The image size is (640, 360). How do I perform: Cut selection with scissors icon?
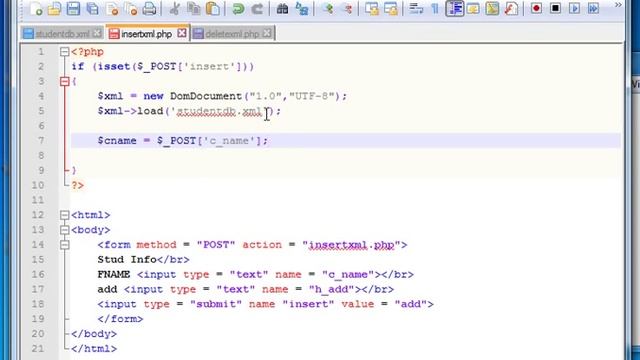pyautogui.click(x=175, y=9)
